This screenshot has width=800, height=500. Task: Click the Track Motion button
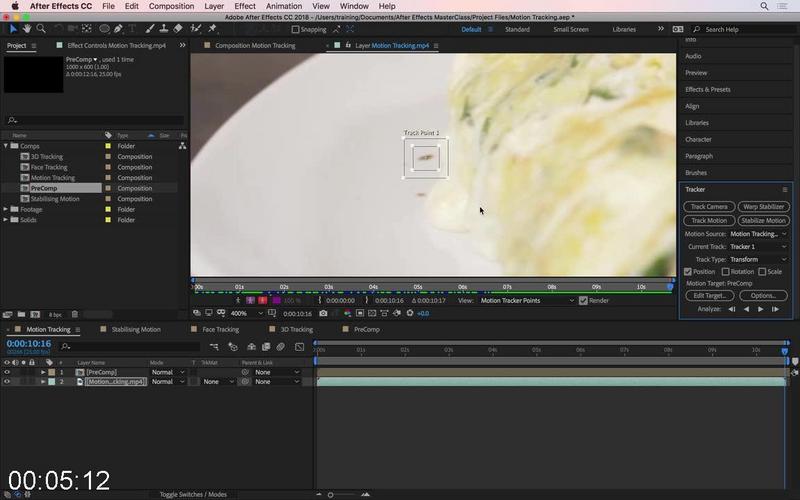coord(709,220)
